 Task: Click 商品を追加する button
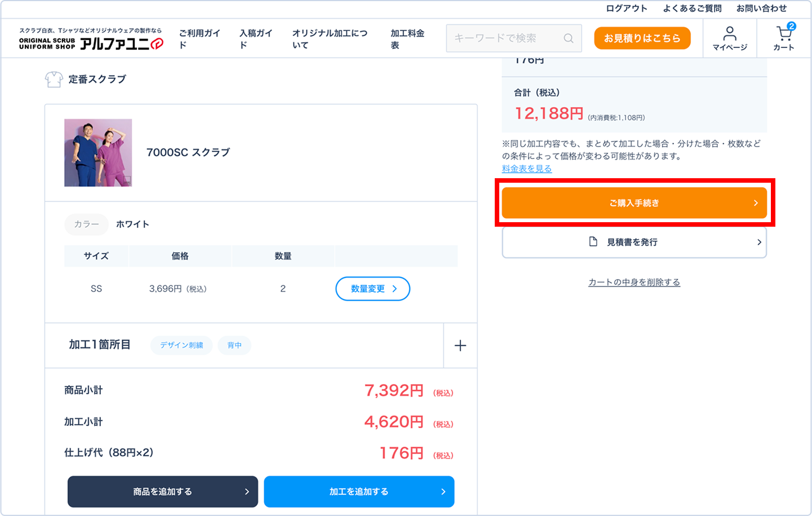tap(163, 492)
